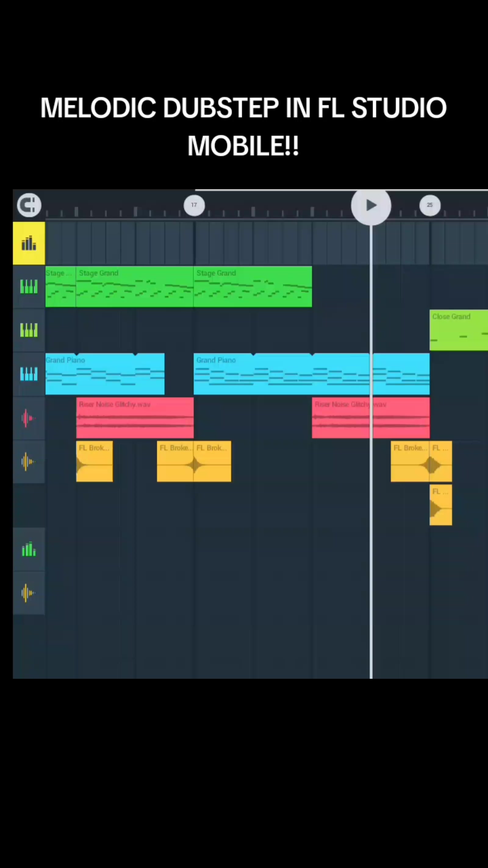Select the green drum track icon near bottom
488x868 pixels.
tap(29, 549)
